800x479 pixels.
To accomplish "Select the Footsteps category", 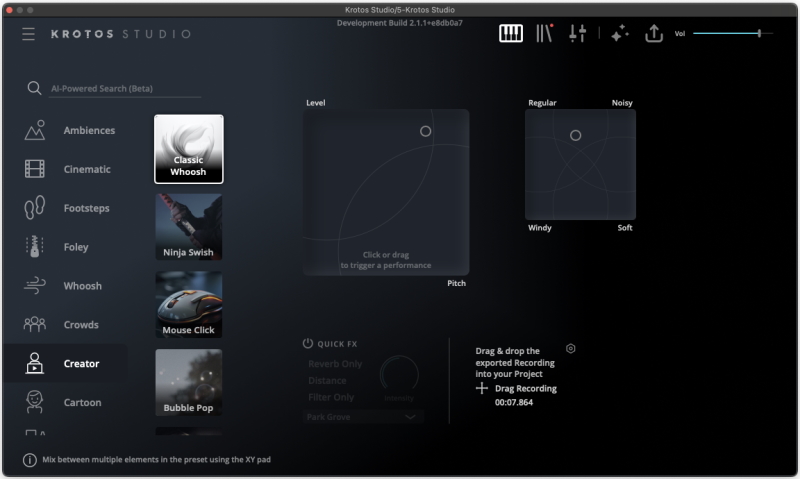I will pyautogui.click(x=87, y=208).
